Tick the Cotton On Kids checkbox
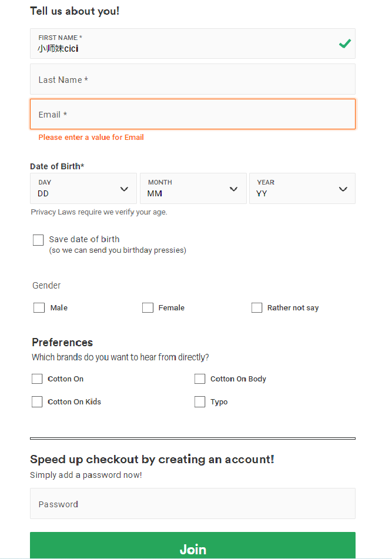The image size is (392, 559). pyautogui.click(x=37, y=402)
